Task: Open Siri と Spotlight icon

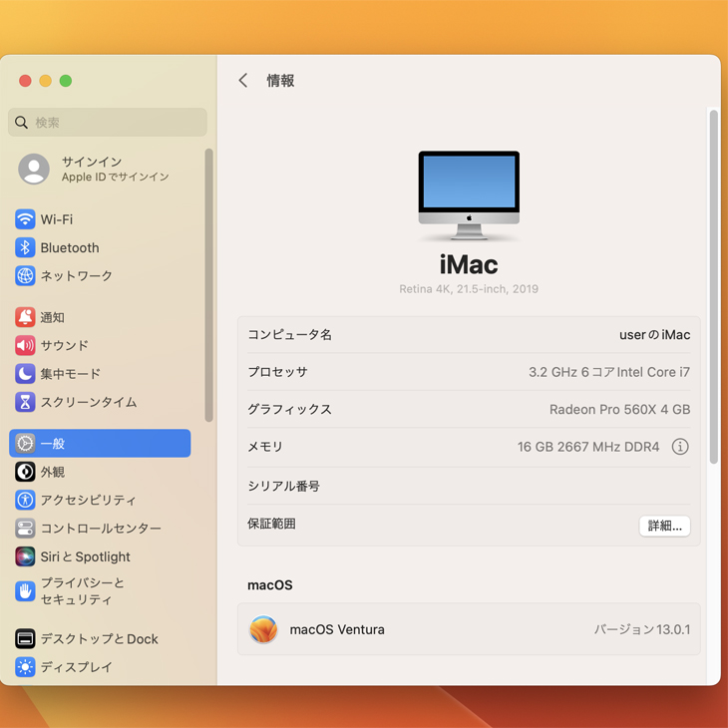Action: coord(25,556)
